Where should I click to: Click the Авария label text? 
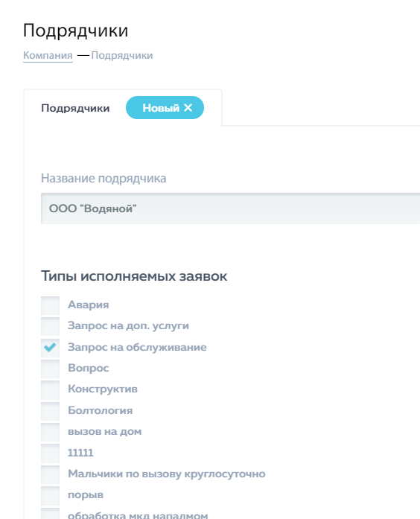click(x=89, y=305)
